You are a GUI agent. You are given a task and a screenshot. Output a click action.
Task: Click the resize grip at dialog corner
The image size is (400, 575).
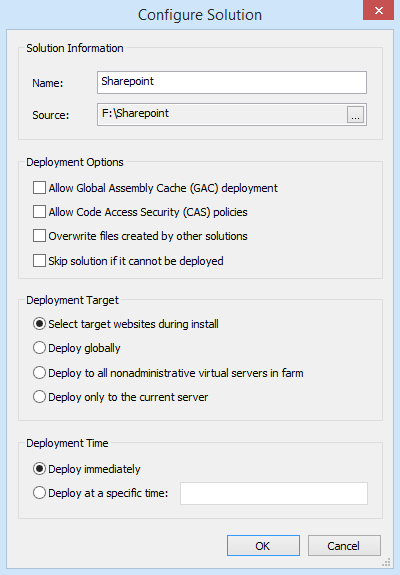386,563
